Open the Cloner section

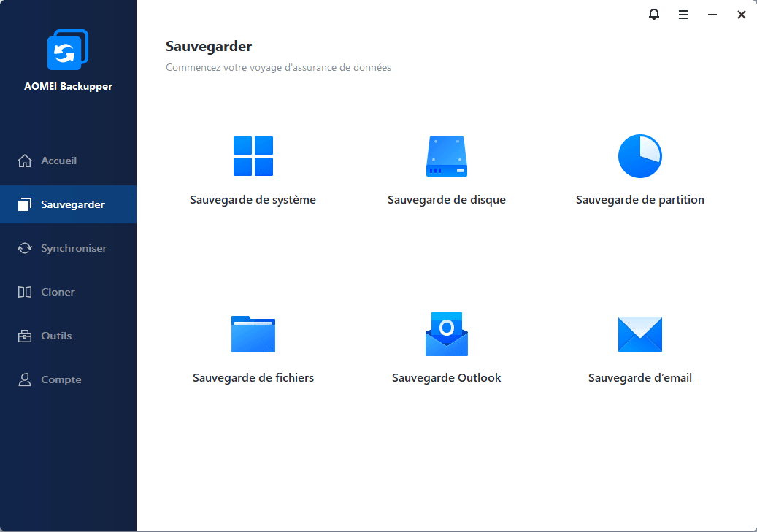(68, 292)
